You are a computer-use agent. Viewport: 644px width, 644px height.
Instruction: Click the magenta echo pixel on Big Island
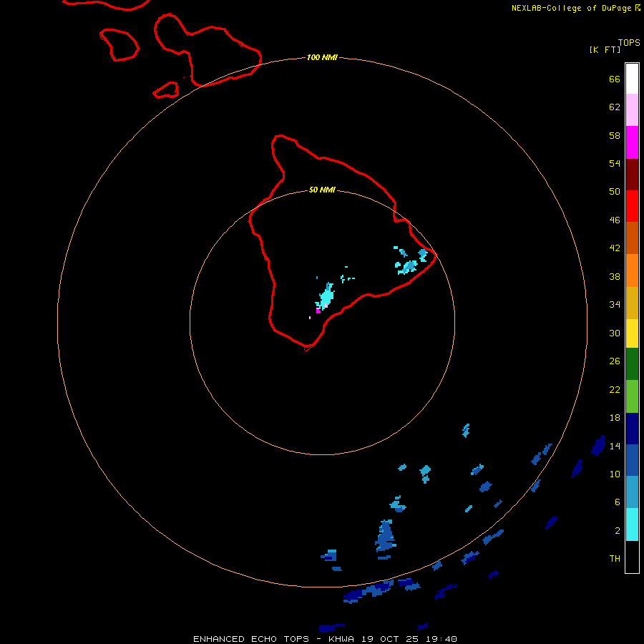(x=318, y=311)
